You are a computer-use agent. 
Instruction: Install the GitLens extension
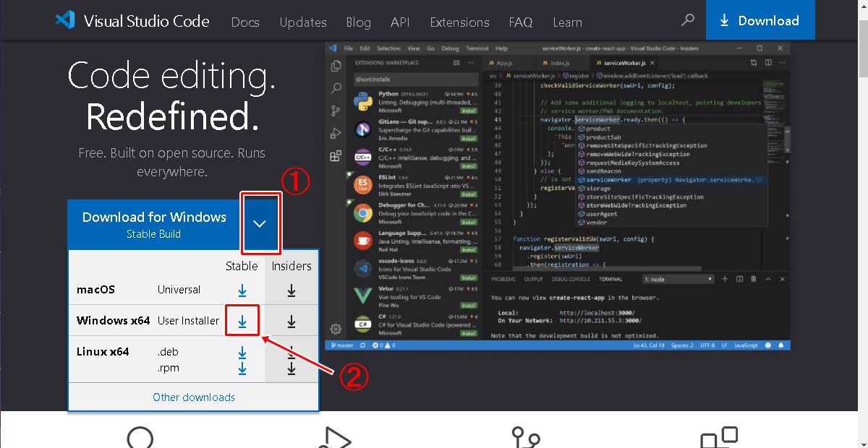[x=468, y=138]
